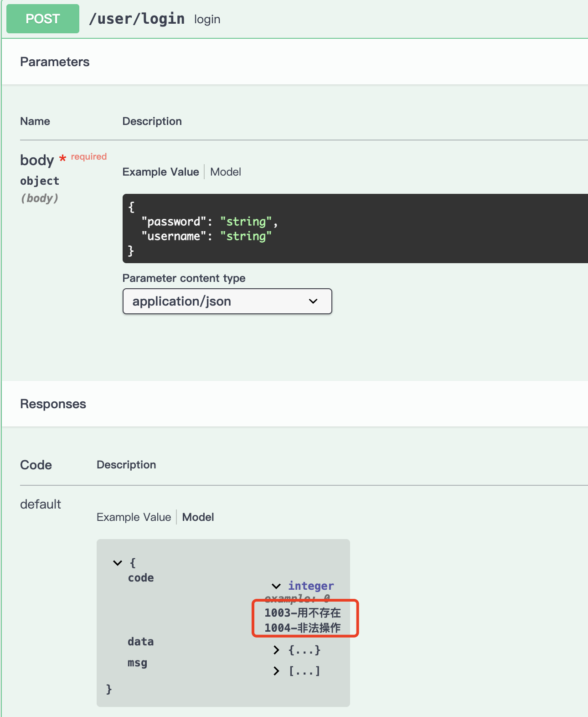
Task: Open the Parameter content type dropdown
Action: click(x=227, y=301)
